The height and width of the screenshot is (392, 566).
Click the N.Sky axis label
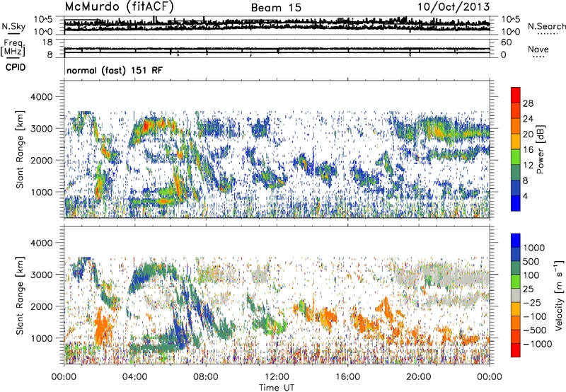pyautogui.click(x=13, y=26)
